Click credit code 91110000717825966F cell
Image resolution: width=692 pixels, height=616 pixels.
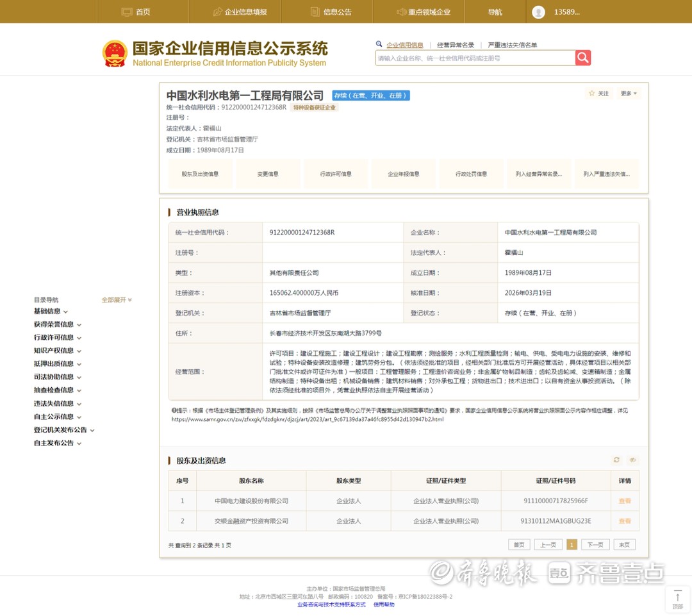[x=556, y=501]
